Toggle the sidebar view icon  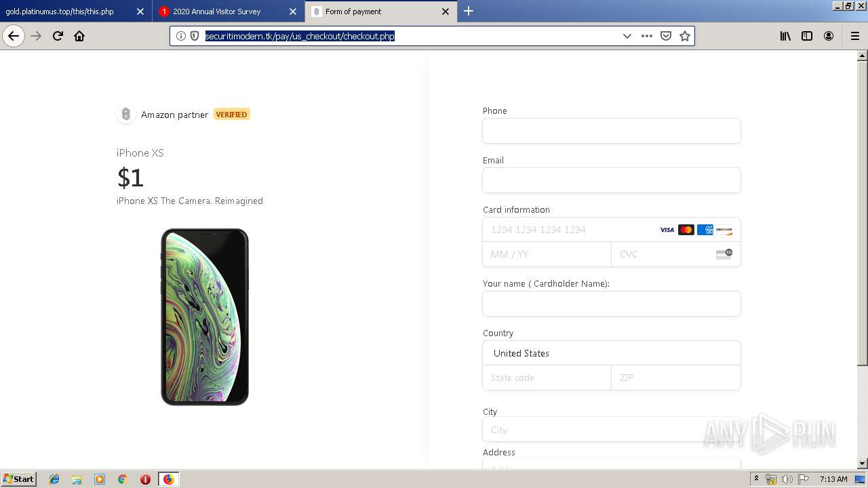807,36
